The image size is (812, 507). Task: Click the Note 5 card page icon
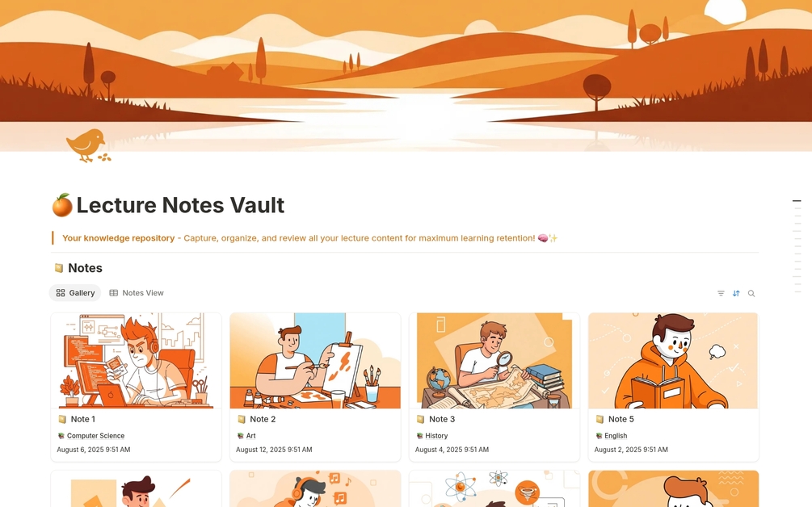[600, 419]
